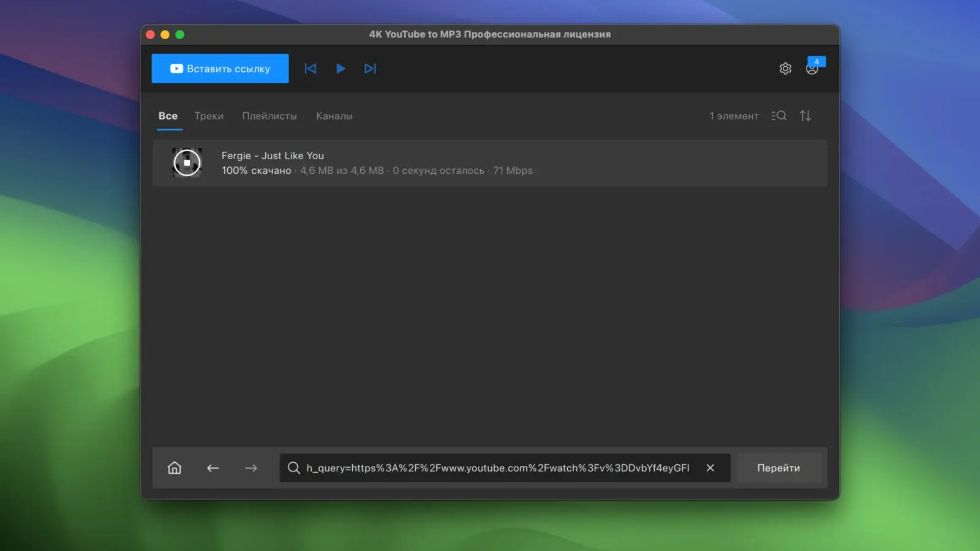
Task: Click the home icon in the browser bar
Action: tap(174, 468)
